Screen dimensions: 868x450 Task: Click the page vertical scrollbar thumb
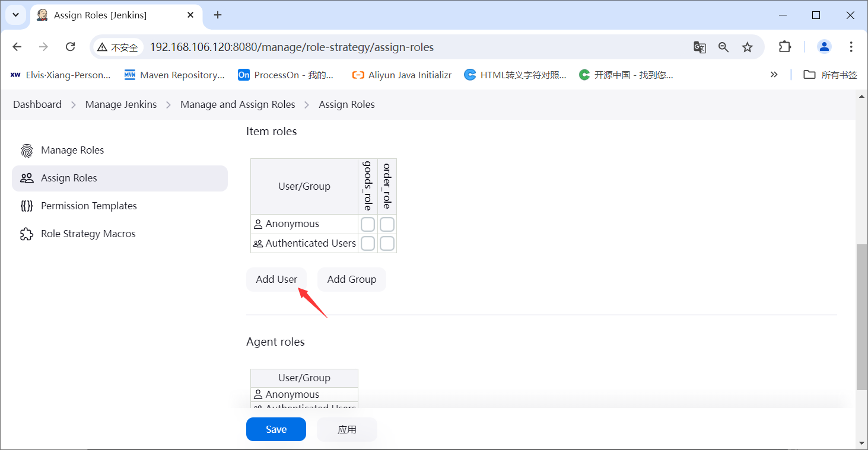[x=861, y=317]
